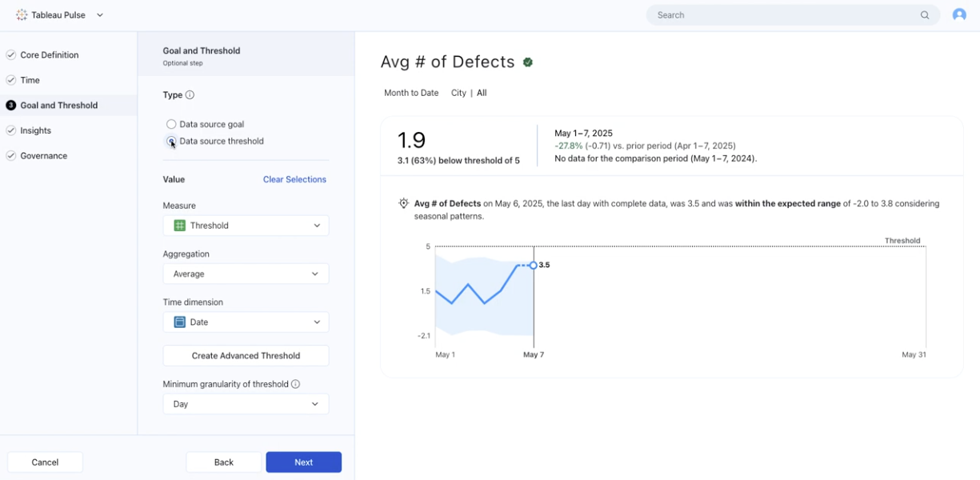The image size is (980, 480).
Task: Click the Core Definition checkmark icon
Action: pos(11,55)
